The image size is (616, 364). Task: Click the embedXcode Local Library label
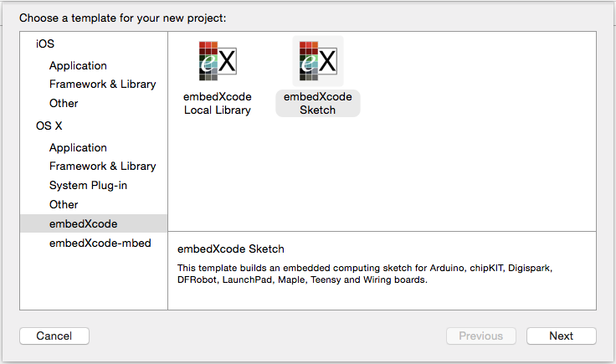[x=218, y=103]
